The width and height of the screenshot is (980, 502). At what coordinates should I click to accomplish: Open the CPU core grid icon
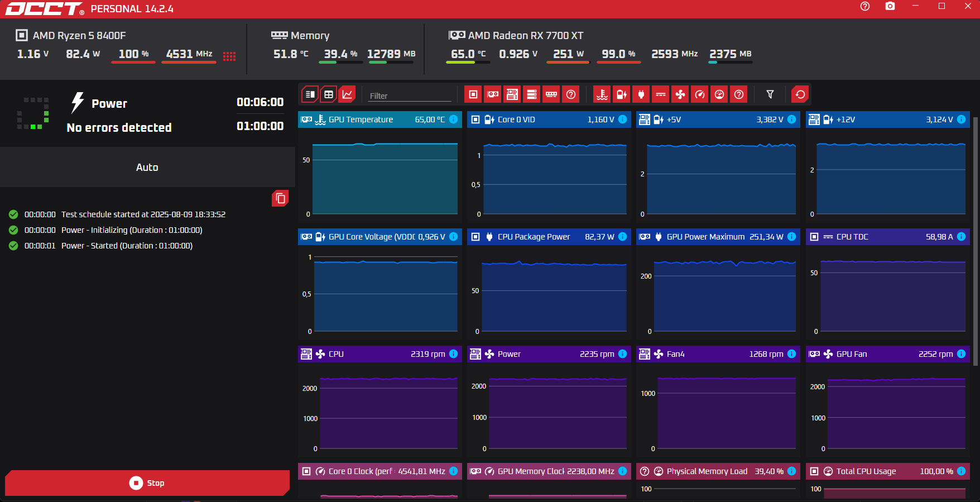click(x=229, y=56)
